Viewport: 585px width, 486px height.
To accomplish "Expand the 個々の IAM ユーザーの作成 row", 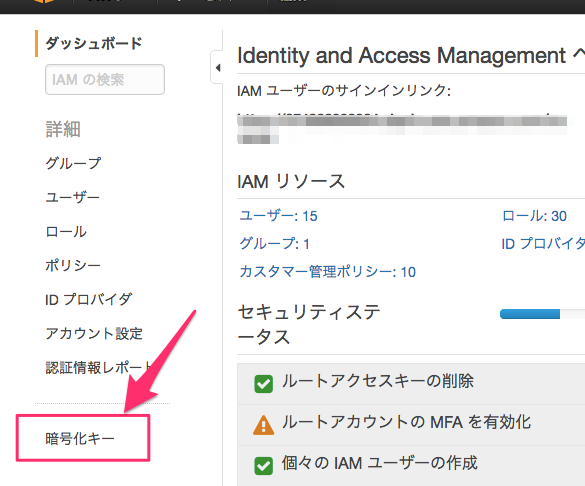I will pyautogui.click(x=411, y=465).
